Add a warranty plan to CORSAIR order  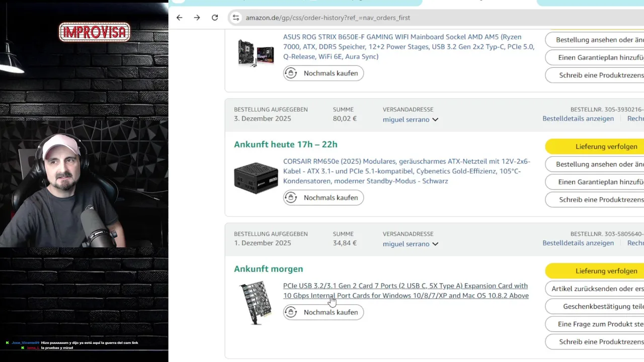(x=595, y=182)
